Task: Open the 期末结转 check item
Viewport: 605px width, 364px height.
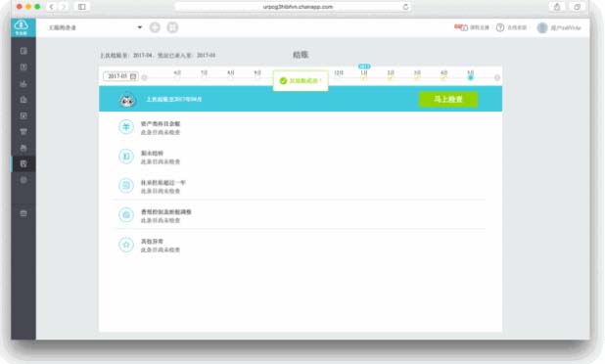Action: coord(152,153)
